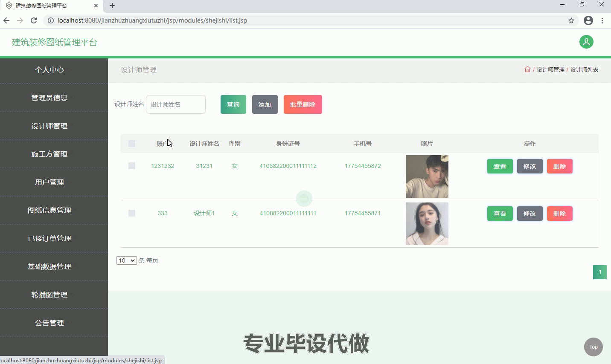This screenshot has width=611, height=364.
Task: Click the browser forward arrow
Action: coord(20,20)
